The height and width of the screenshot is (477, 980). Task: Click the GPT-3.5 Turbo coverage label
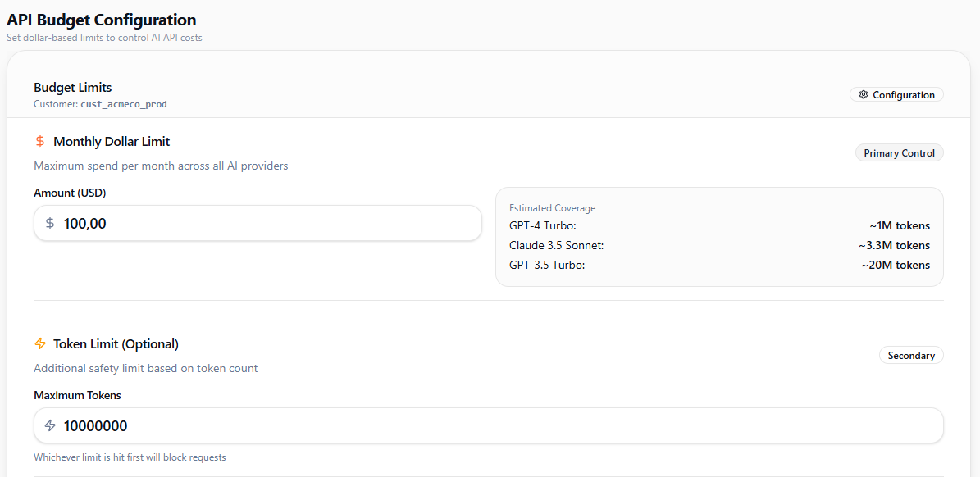tap(547, 266)
